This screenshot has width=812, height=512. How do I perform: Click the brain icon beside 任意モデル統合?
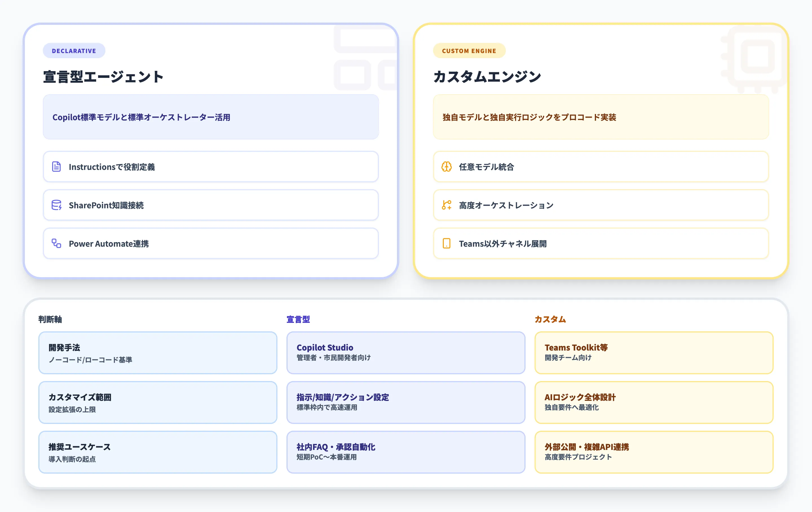(x=447, y=167)
